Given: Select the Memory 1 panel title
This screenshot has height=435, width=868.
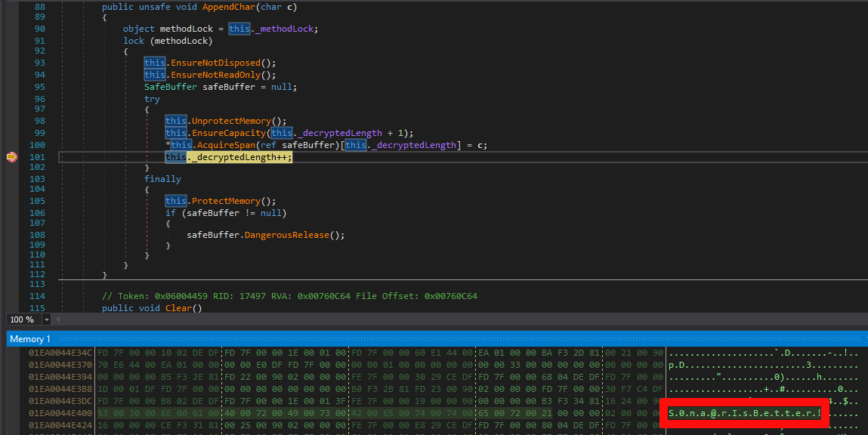Looking at the screenshot, I should 30,339.
